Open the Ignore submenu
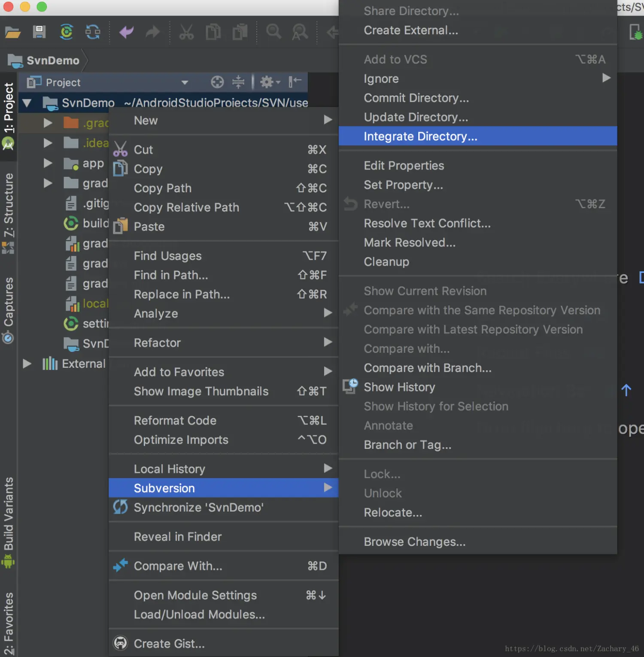The height and width of the screenshot is (657, 644). [x=478, y=79]
